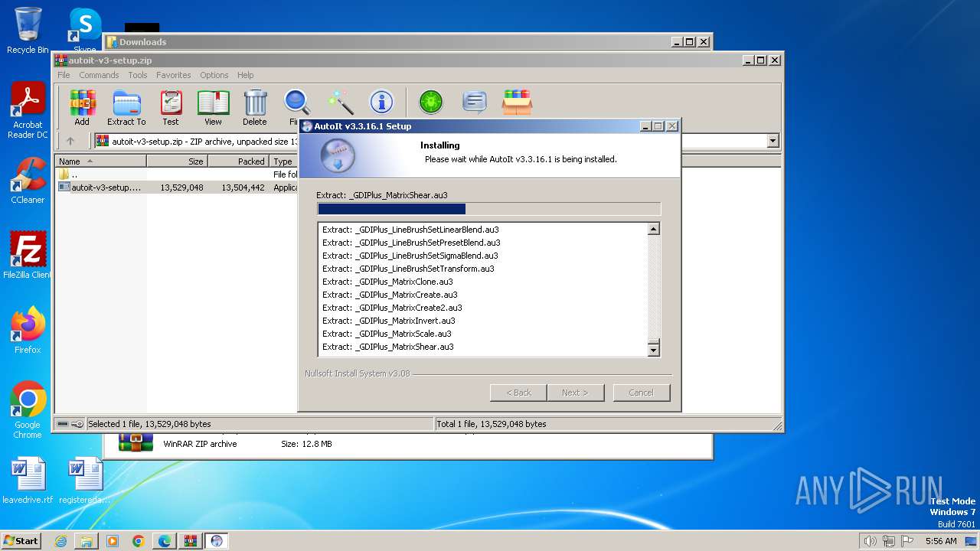Launch Firefox from the desktop

pyautogui.click(x=28, y=331)
